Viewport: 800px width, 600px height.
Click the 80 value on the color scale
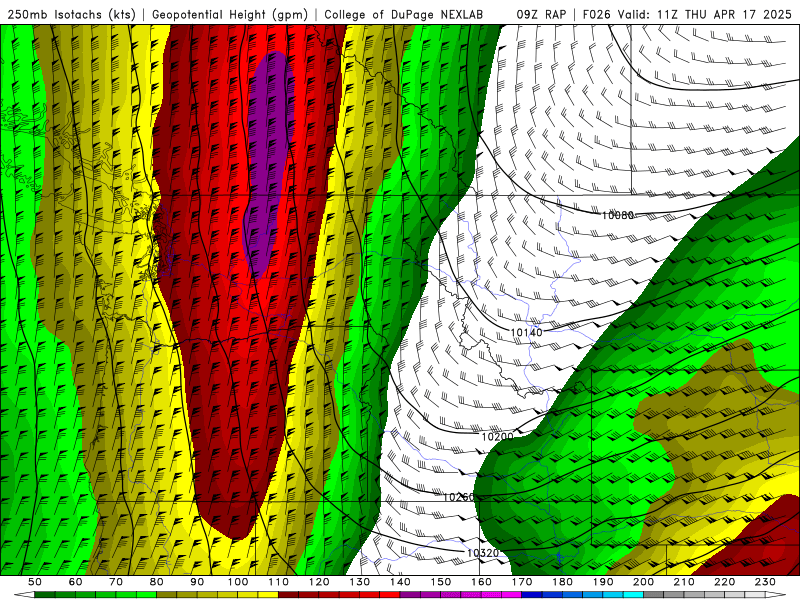pyautogui.click(x=157, y=582)
